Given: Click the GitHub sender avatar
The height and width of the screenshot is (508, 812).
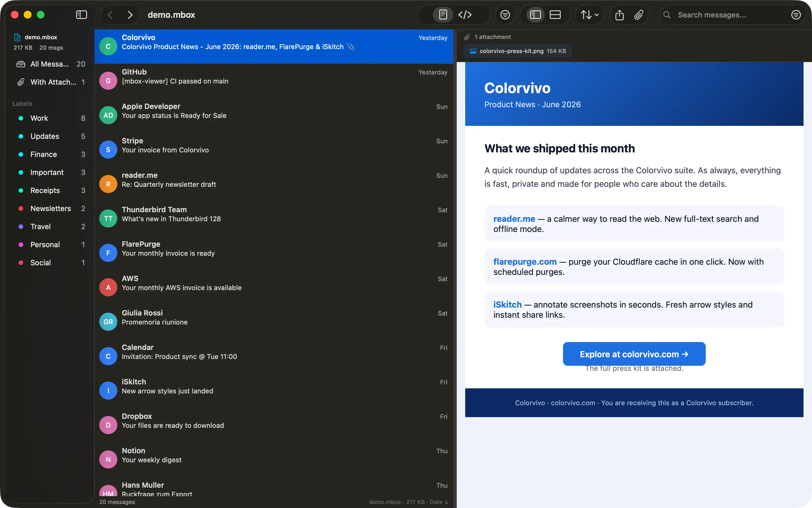Looking at the screenshot, I should click(x=108, y=81).
